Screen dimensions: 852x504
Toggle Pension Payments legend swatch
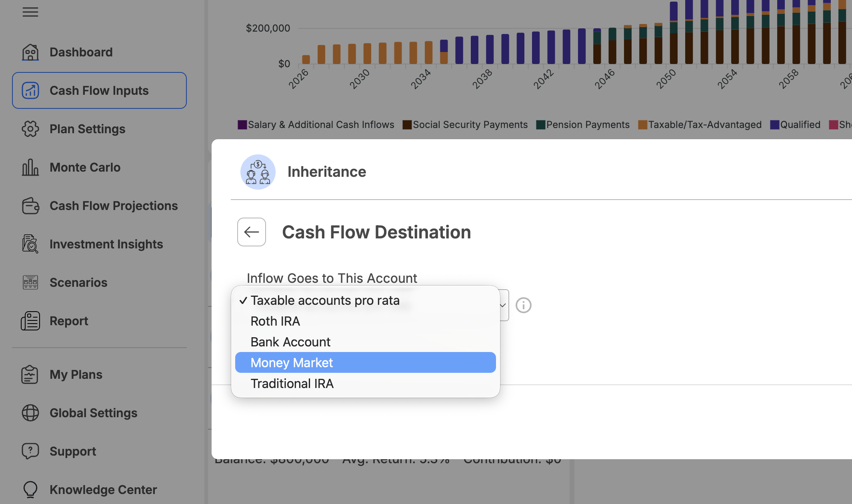(x=541, y=125)
